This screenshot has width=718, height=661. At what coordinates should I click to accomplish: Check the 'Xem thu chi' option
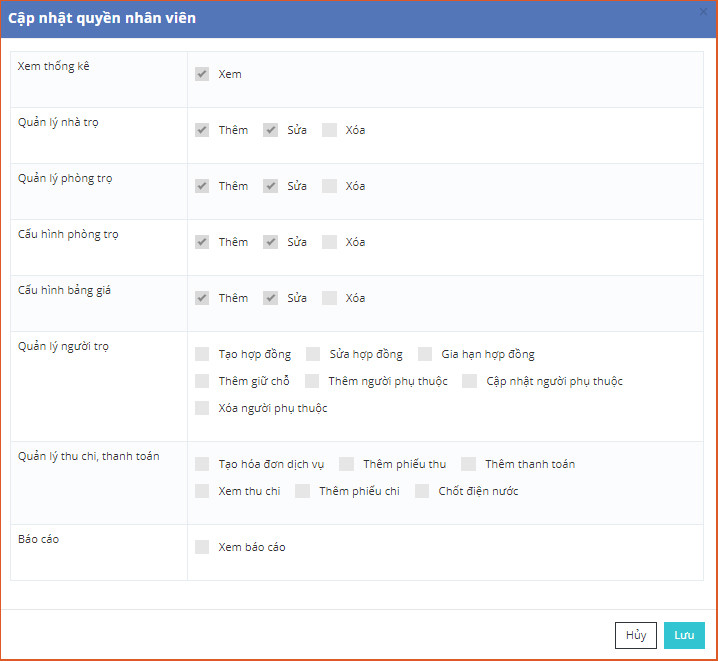pyautogui.click(x=202, y=491)
